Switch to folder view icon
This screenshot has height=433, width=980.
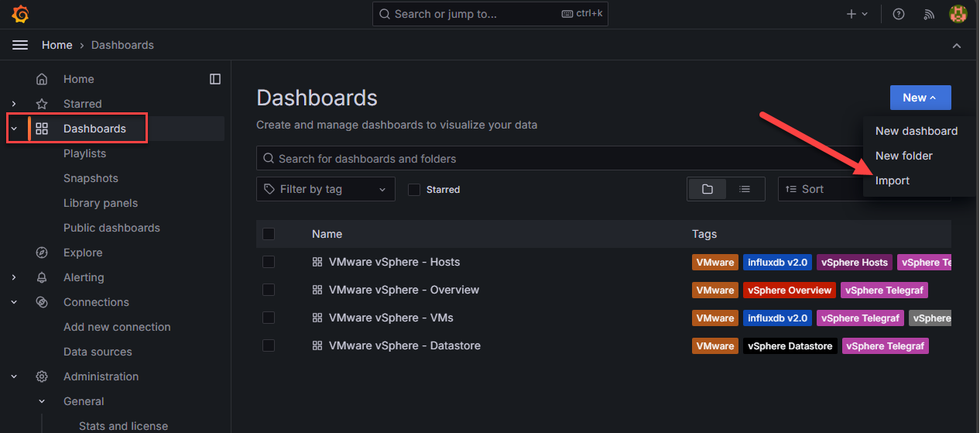tap(707, 189)
